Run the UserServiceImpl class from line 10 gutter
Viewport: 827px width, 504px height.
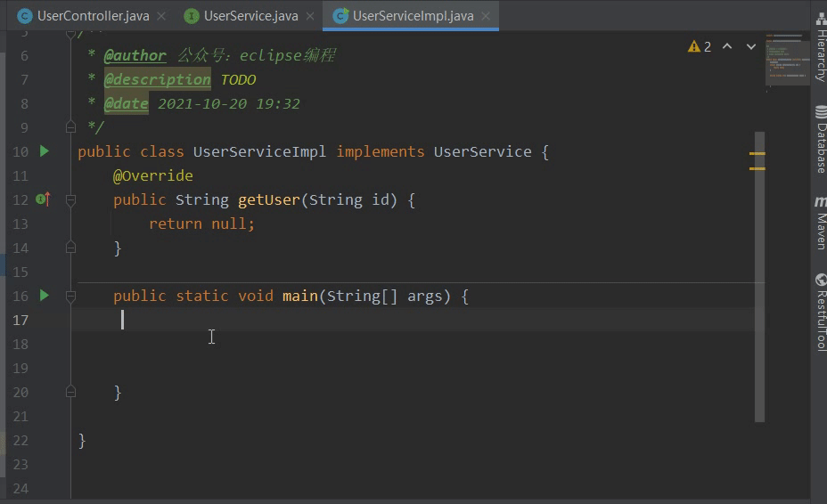[45, 152]
